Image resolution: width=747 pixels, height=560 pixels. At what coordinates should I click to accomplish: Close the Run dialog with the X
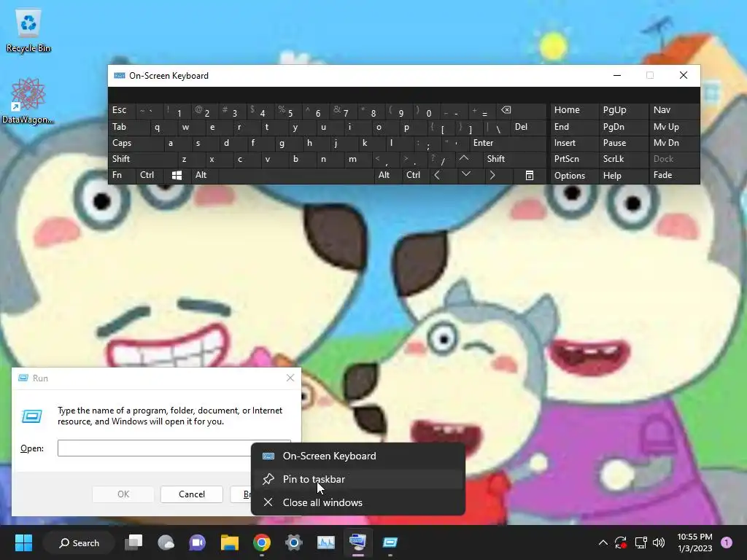point(290,378)
